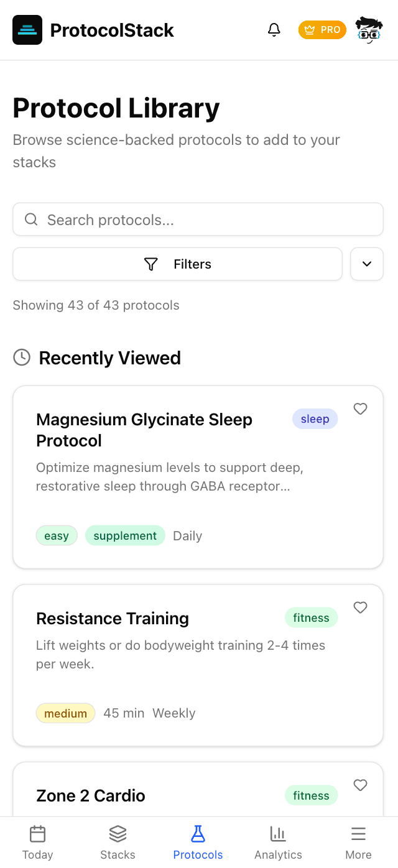Viewport: 398px width, 868px height.
Task: Click the clock icon beside Recently Viewed
Action: click(x=21, y=358)
